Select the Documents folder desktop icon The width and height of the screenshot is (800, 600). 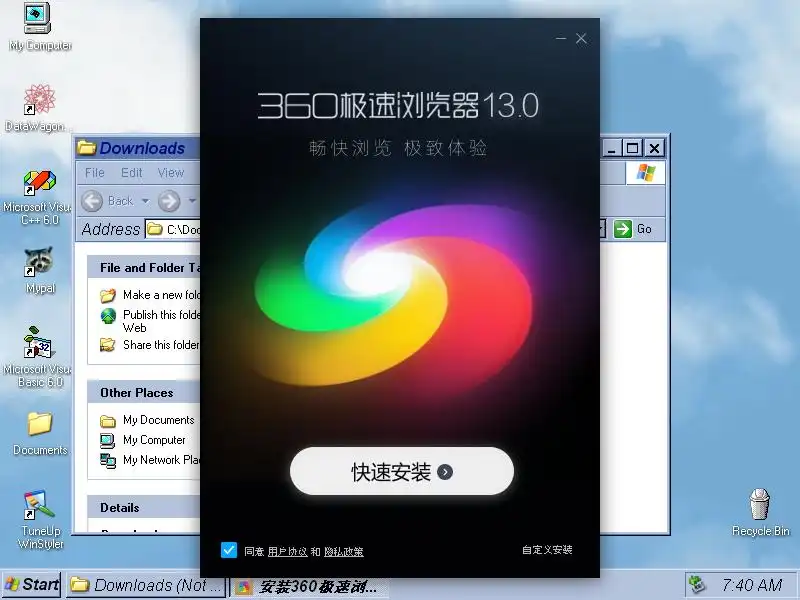(40, 434)
